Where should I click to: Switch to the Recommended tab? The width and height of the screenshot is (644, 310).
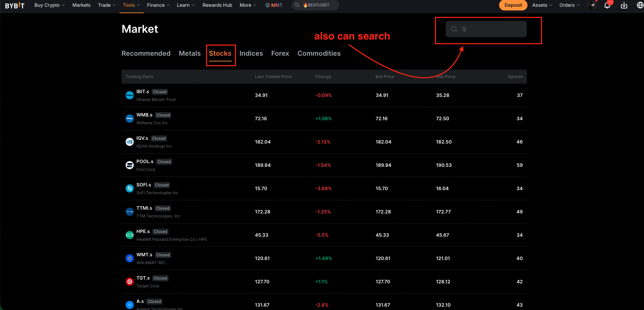(146, 53)
